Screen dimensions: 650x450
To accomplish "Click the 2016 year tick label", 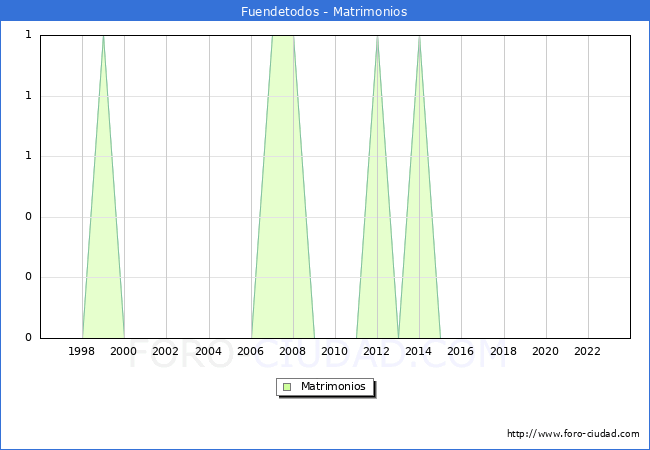I will (461, 351).
